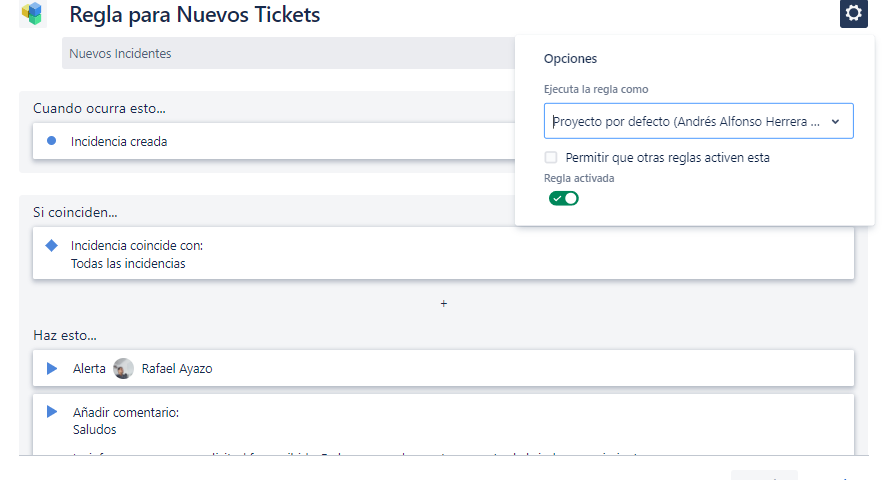
Task: Open the Alerta Rafael Ayazo action
Action: tap(443, 368)
